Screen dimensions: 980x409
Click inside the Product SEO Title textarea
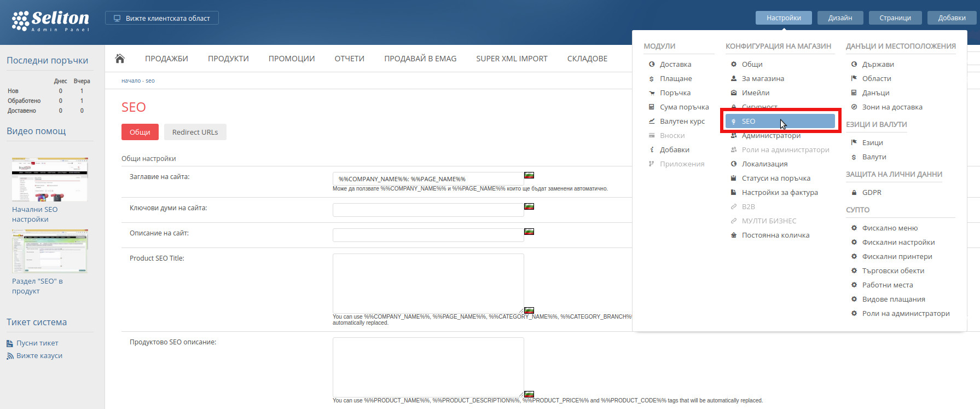(428, 283)
